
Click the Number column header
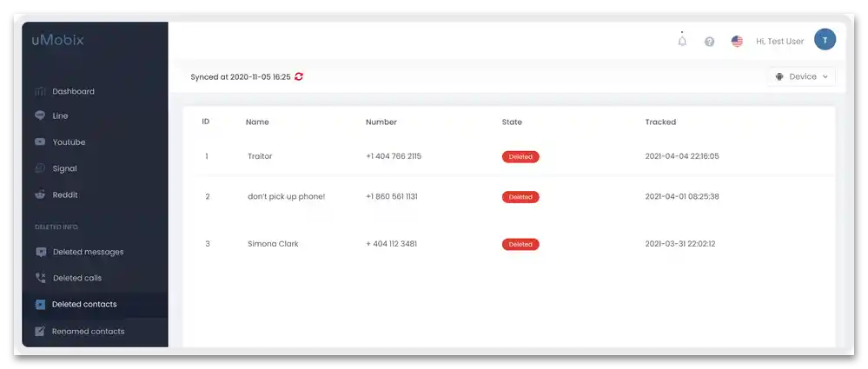[x=381, y=122]
